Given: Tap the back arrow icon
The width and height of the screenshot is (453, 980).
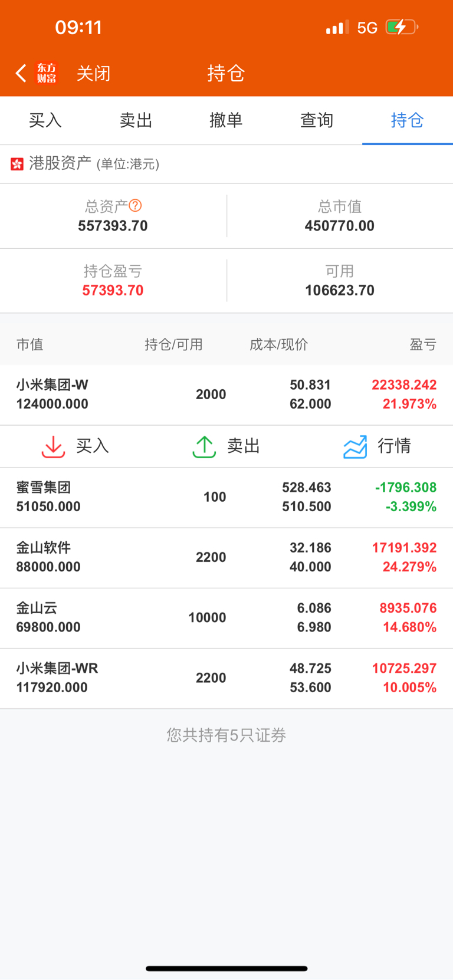Looking at the screenshot, I should click(21, 73).
